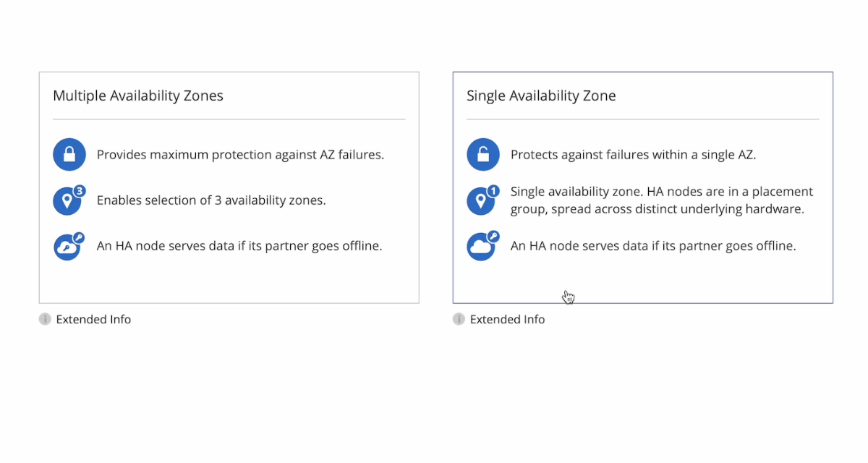Click HA node partner text in right card

653,246
